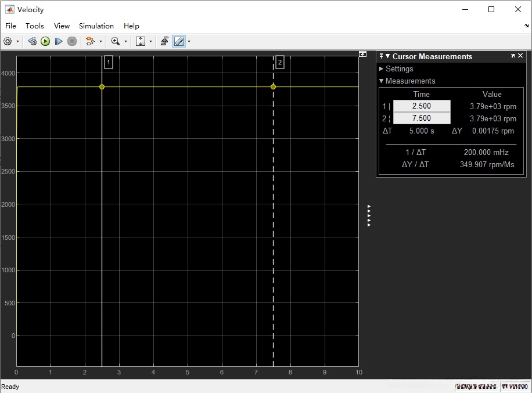
Task: Open the Simulation menu
Action: [96, 26]
